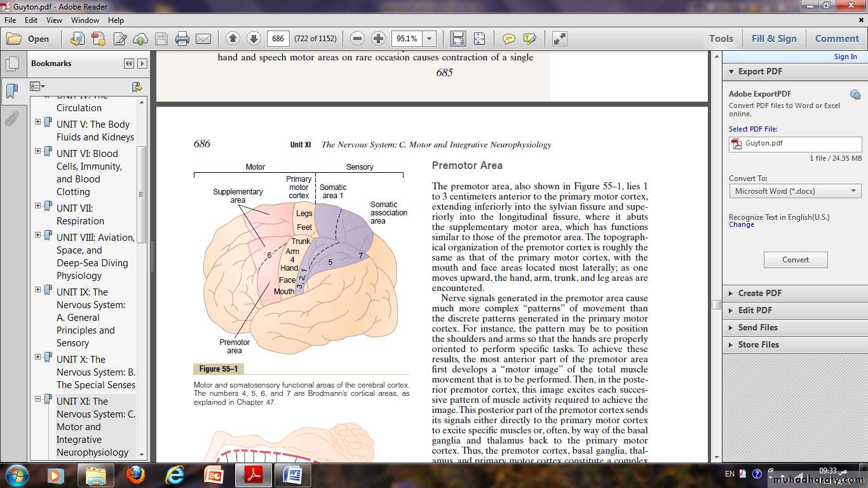The image size is (868, 488).
Task: Go to previous page with up arrow
Action: [233, 39]
